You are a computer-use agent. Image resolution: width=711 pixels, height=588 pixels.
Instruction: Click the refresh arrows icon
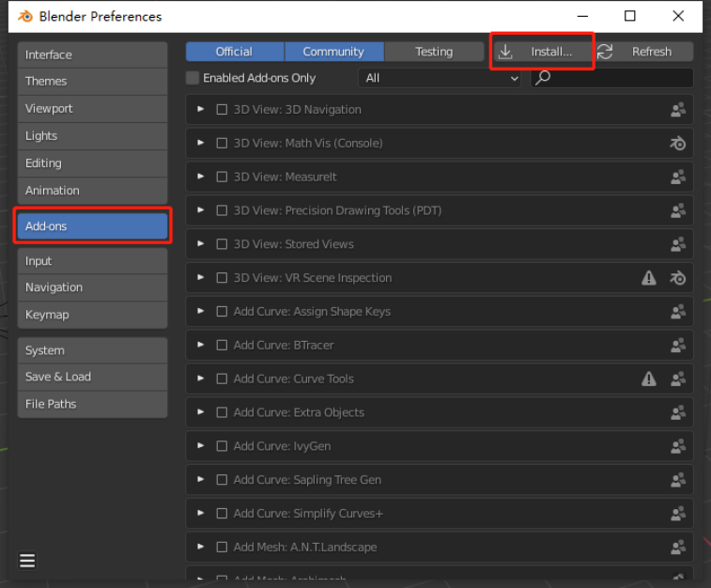pos(605,52)
